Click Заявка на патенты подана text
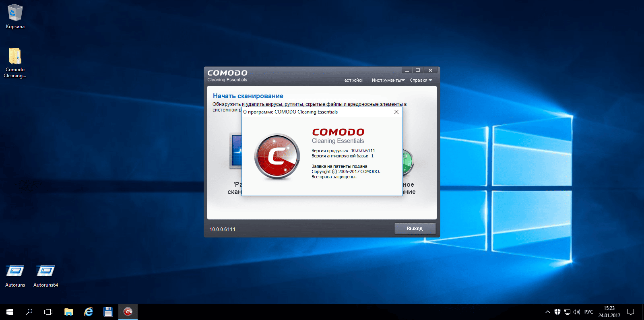644x320 pixels. pyautogui.click(x=339, y=166)
